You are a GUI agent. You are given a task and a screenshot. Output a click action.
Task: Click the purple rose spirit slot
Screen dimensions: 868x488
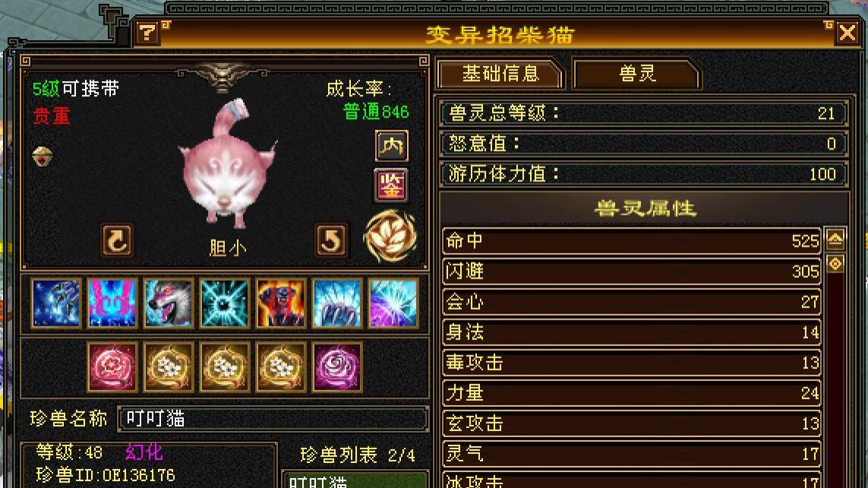coord(336,367)
